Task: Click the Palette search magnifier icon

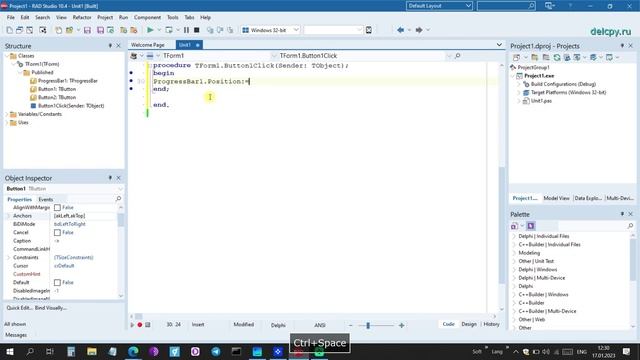Action: (630, 225)
